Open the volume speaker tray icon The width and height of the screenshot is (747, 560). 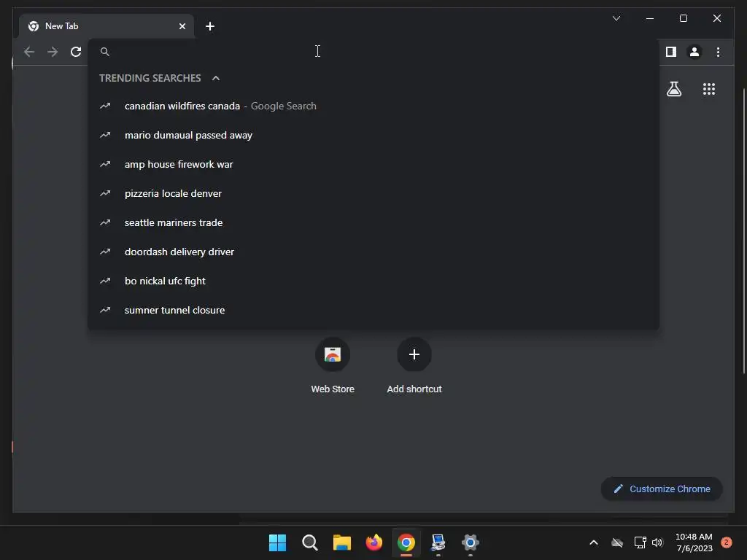tap(657, 542)
